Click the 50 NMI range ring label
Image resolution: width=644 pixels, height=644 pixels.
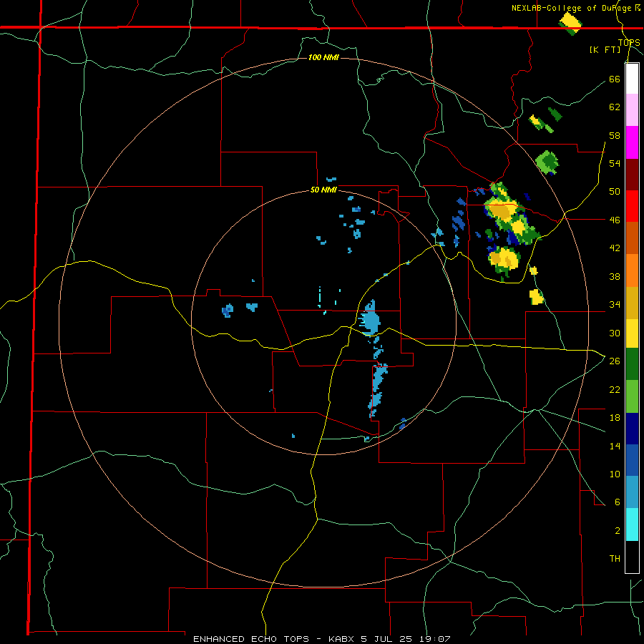pyautogui.click(x=323, y=190)
